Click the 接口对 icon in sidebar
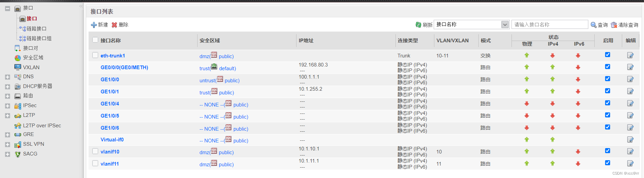The width and height of the screenshot is (644, 178). coord(18,48)
